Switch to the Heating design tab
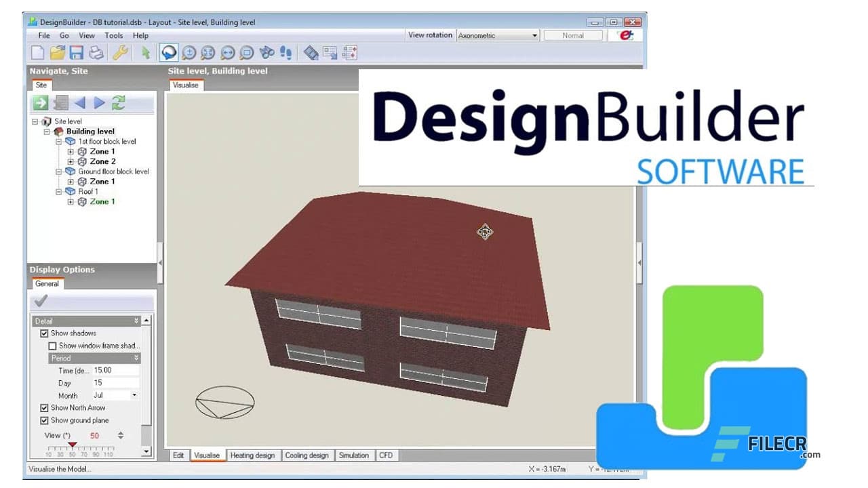This screenshot has width=868, height=488. [x=254, y=455]
